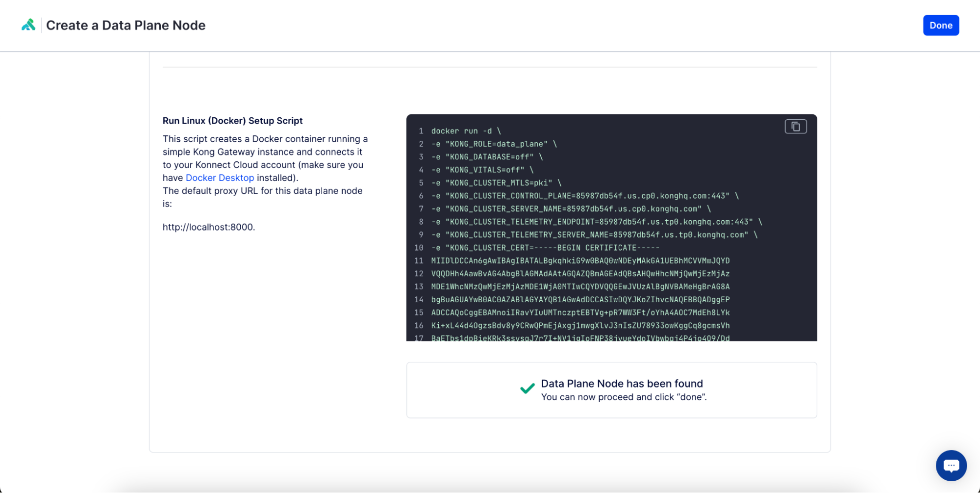This screenshot has width=980, height=493.
Task: Click the docker run command on line 1
Action: (x=465, y=131)
